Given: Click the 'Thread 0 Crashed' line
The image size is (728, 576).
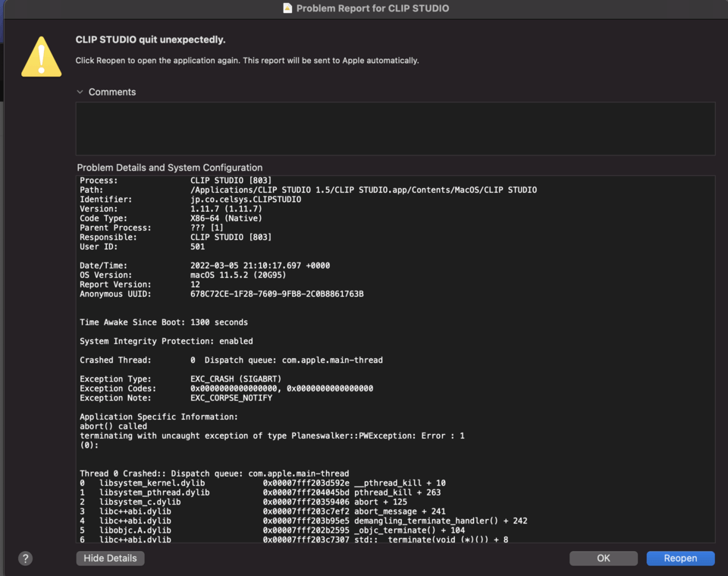Looking at the screenshot, I should point(214,474).
